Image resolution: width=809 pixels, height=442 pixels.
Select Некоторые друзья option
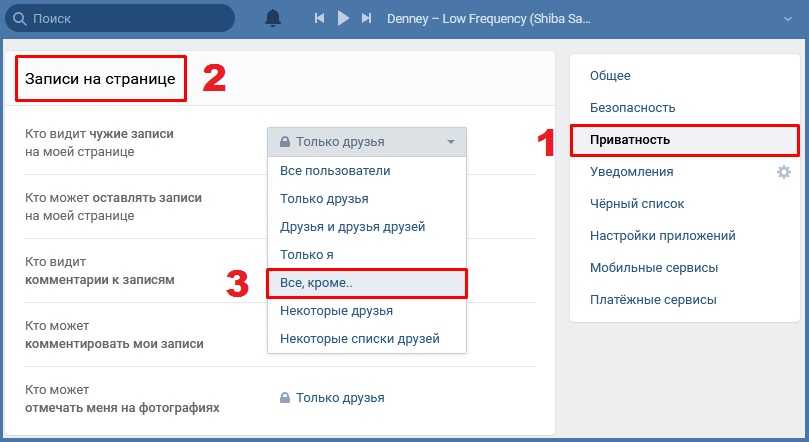(367, 310)
